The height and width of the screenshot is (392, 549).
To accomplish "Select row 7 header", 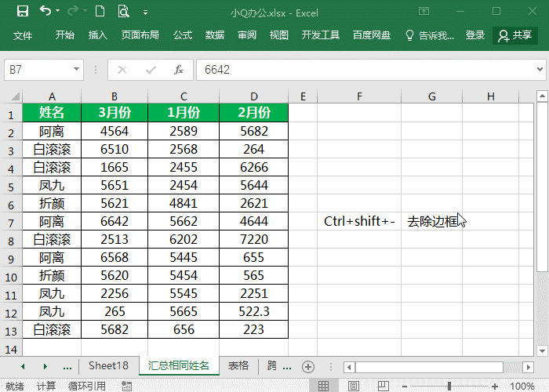I will (11, 223).
